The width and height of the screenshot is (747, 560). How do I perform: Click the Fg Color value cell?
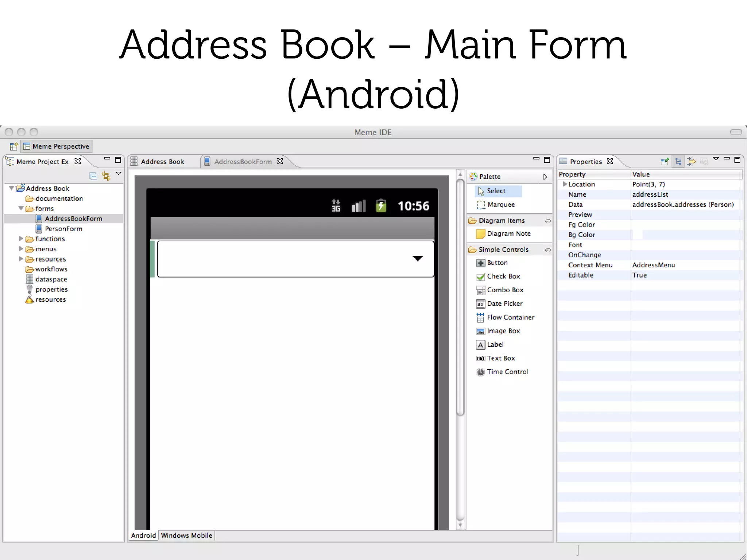pyautogui.click(x=686, y=225)
